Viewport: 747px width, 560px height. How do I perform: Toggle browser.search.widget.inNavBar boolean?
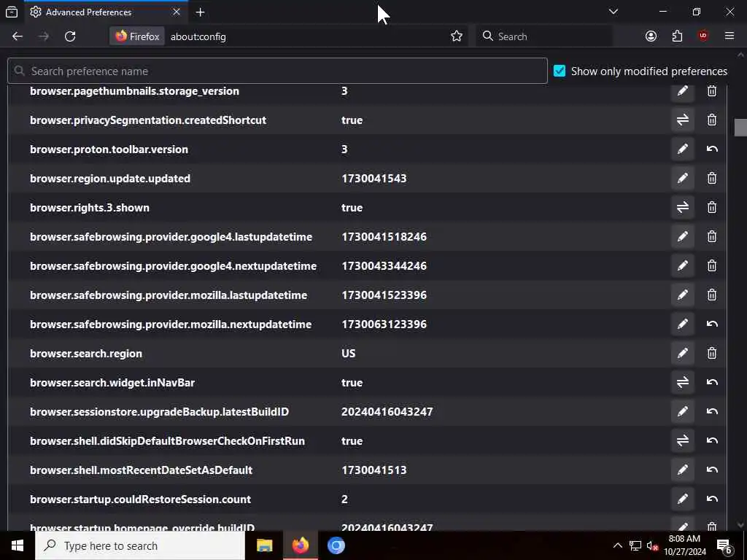pos(682,382)
